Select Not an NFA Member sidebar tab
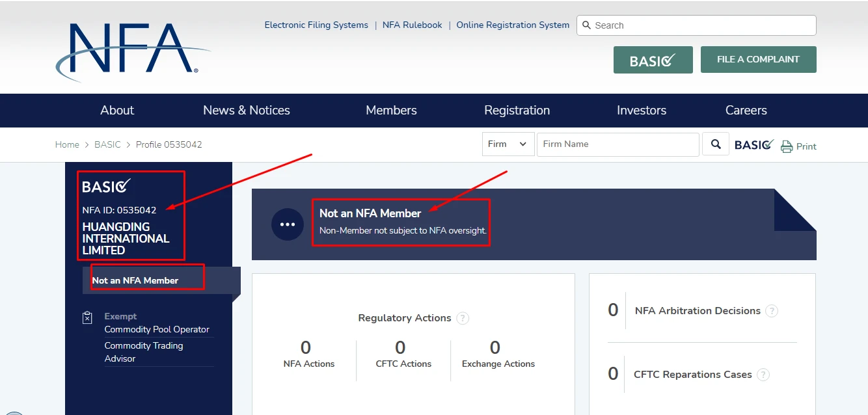 [x=135, y=280]
